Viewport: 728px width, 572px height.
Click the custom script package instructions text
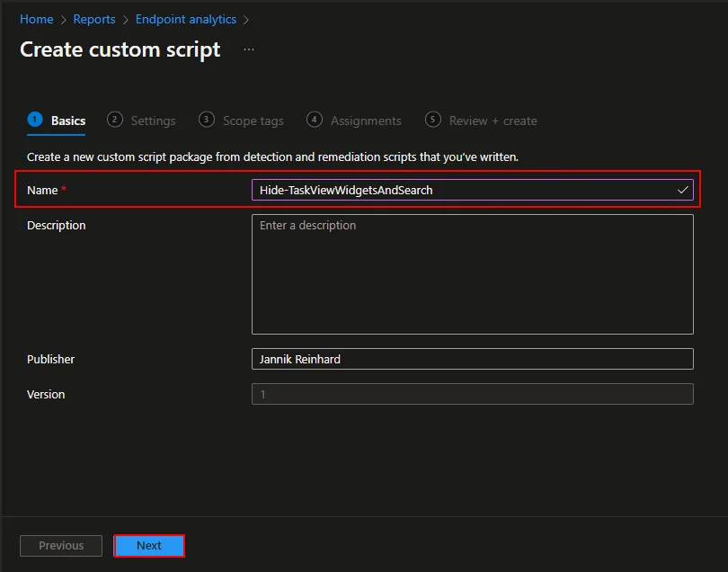pyautogui.click(x=272, y=157)
